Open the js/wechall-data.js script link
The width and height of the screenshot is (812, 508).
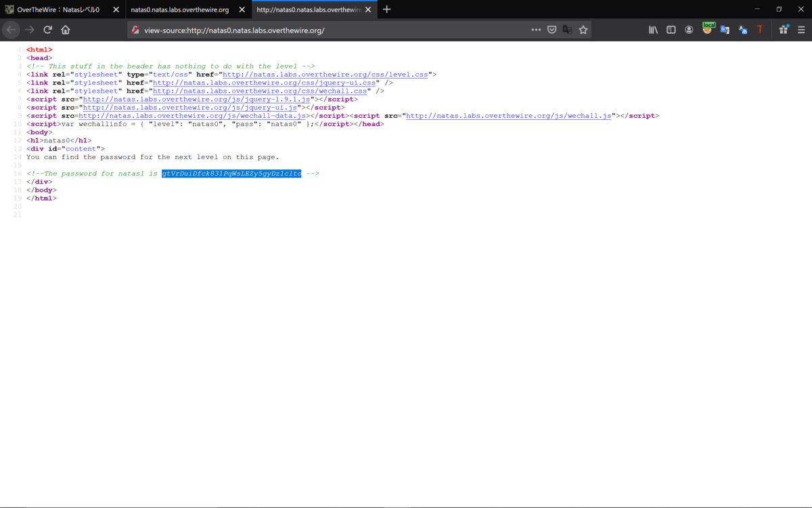tap(192, 116)
